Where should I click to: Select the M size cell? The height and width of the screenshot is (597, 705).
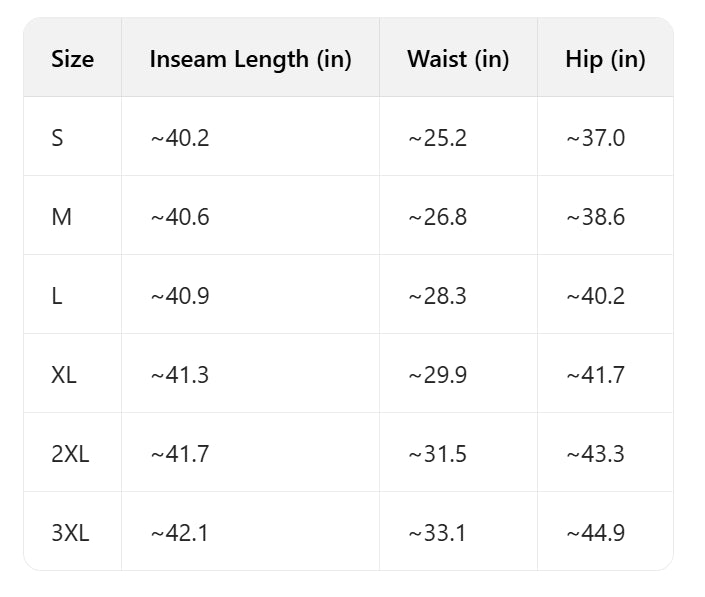point(61,217)
